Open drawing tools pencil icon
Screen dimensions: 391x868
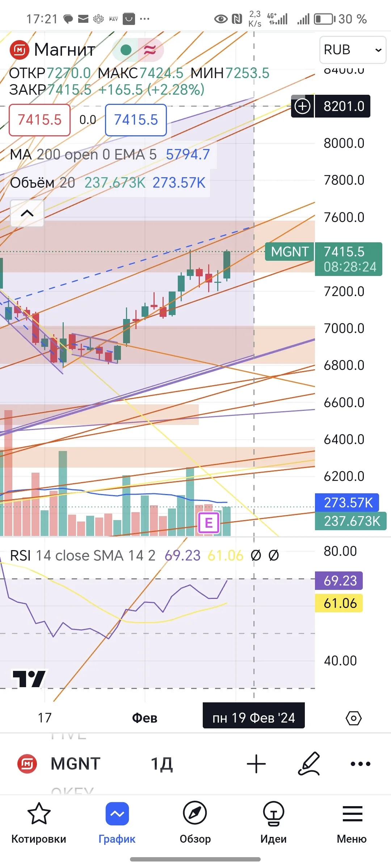309,764
